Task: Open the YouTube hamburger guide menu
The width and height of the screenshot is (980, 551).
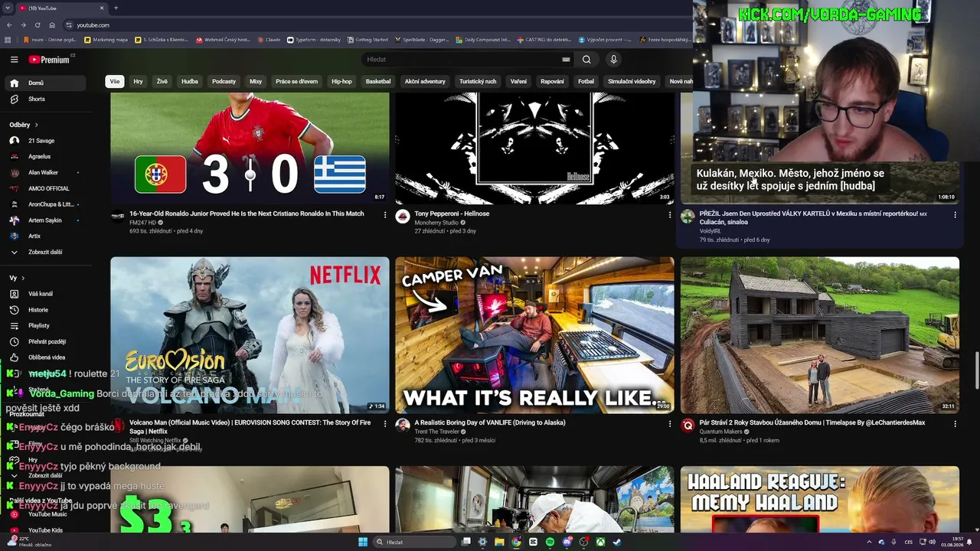Action: (14, 60)
